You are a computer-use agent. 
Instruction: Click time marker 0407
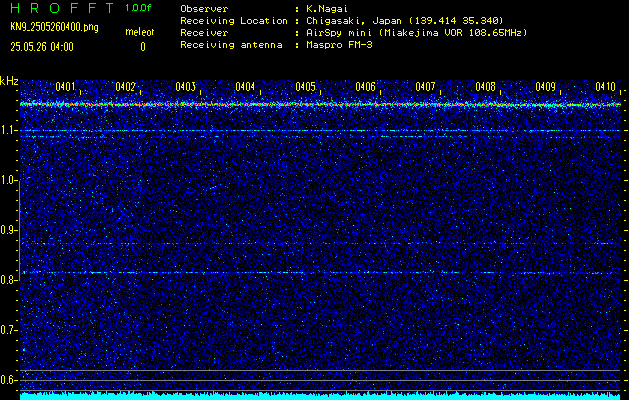(425, 87)
